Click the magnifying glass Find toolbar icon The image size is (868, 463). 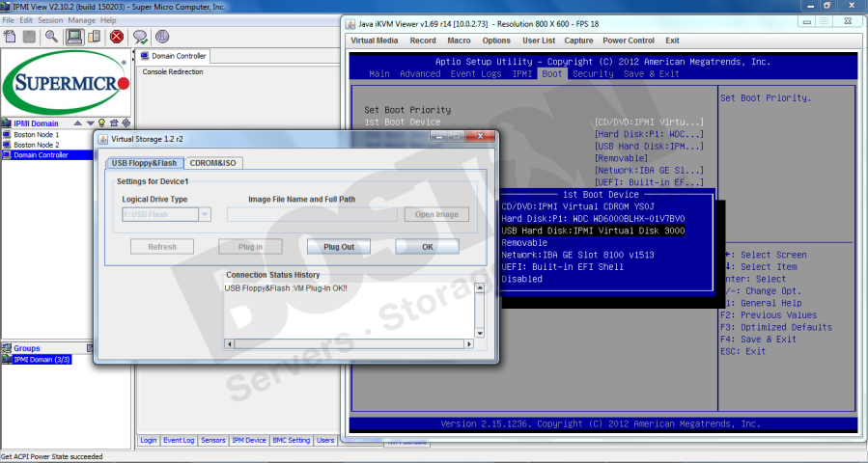pyautogui.click(x=51, y=37)
